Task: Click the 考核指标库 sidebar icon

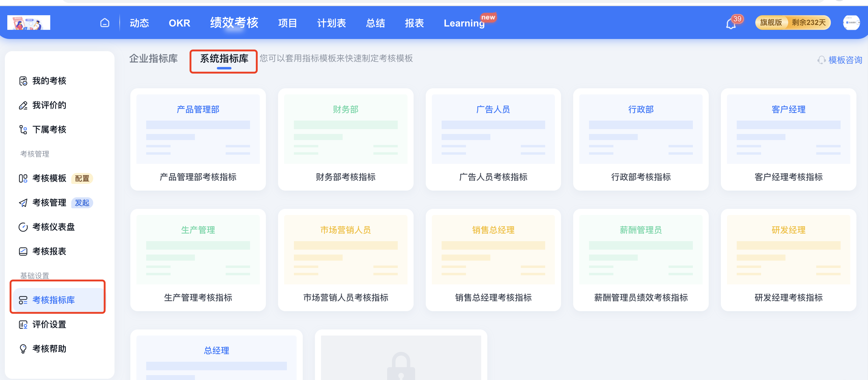Action: (x=23, y=300)
